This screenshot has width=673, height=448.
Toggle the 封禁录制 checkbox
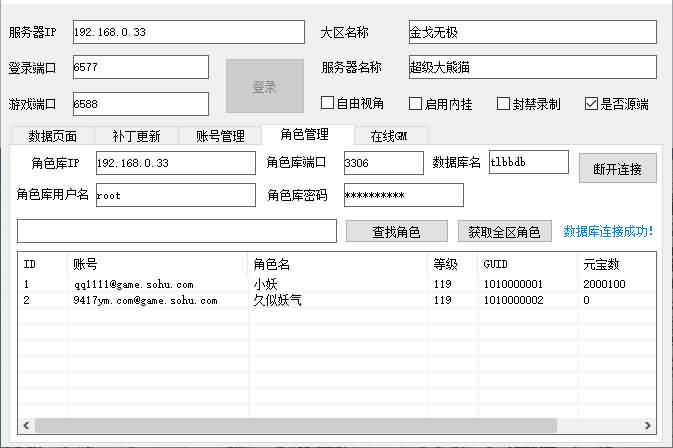[x=503, y=103]
